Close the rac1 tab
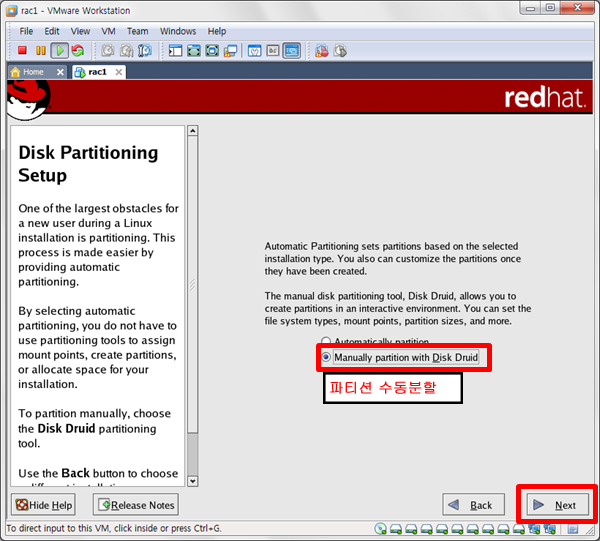The image size is (600, 541). [x=119, y=72]
